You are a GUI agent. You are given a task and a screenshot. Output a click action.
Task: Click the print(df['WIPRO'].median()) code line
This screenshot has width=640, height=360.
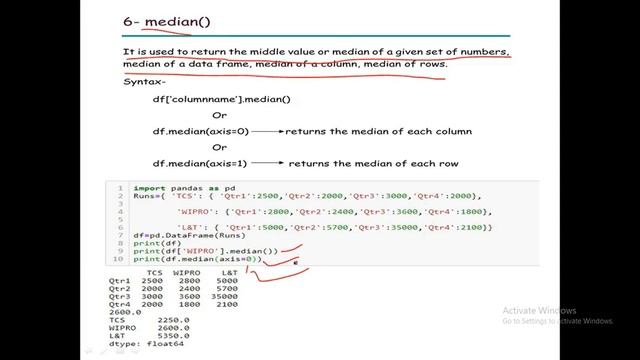tap(205, 251)
